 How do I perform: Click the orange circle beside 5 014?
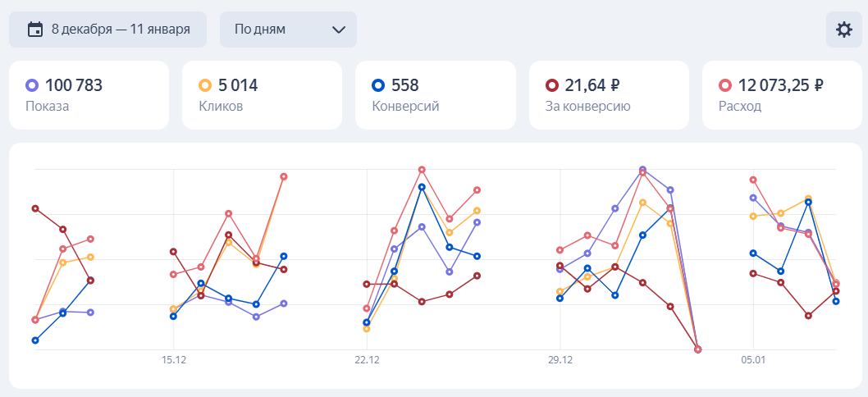pos(206,85)
